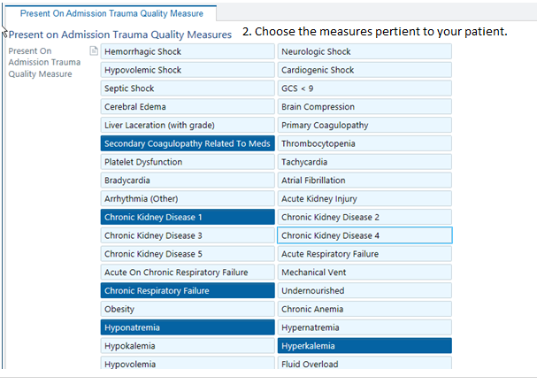Select Acute Kidney Injury
Image resolution: width=537 pixels, height=392 pixels.
point(364,199)
